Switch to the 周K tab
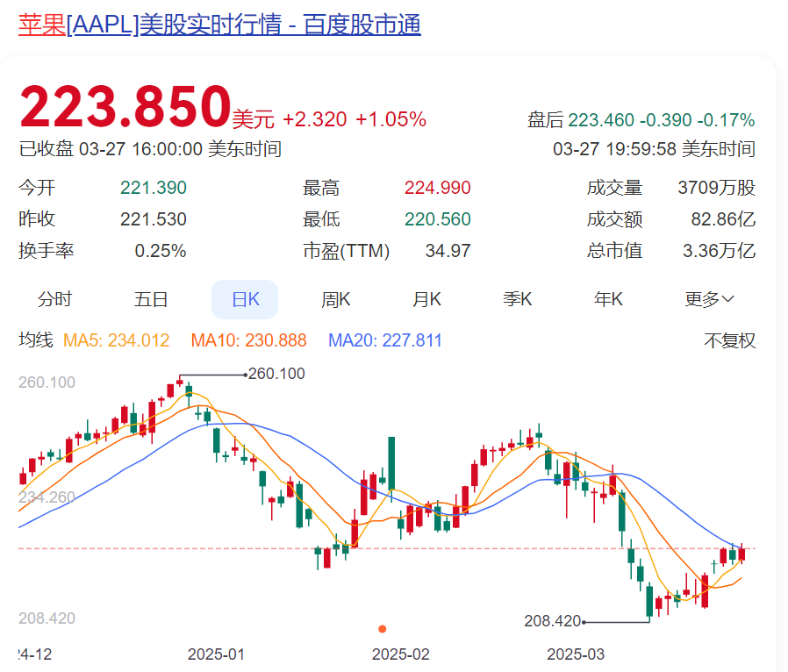 (335, 299)
